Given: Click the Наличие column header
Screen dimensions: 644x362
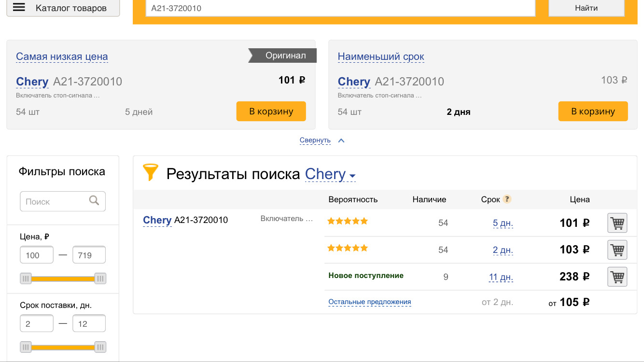Looking at the screenshot, I should [x=429, y=199].
